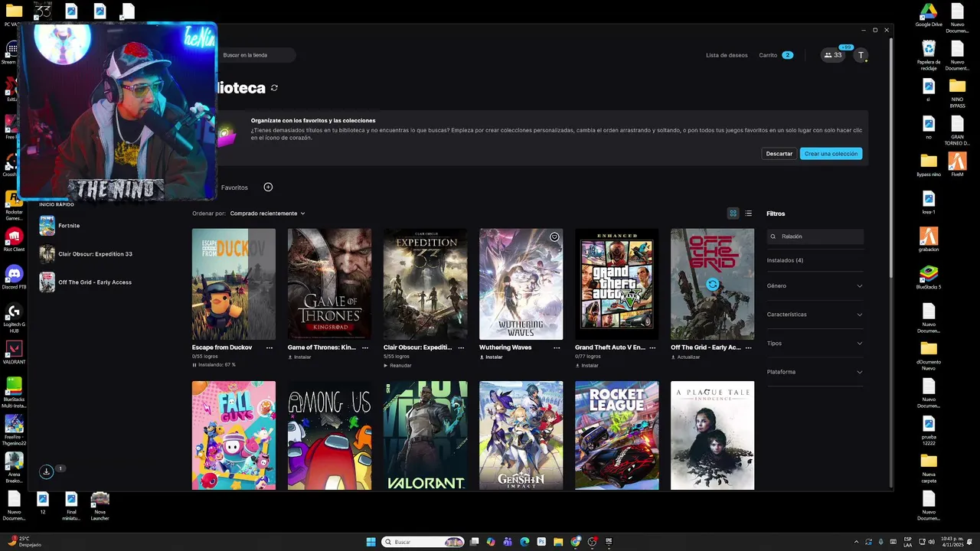Viewport: 980px width, 551px height.
Task: Open the Lista de deseos link
Action: (x=727, y=55)
